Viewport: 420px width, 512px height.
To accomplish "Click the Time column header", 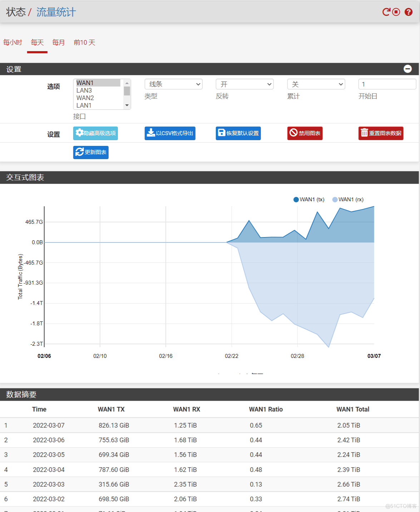I will (x=39, y=409).
